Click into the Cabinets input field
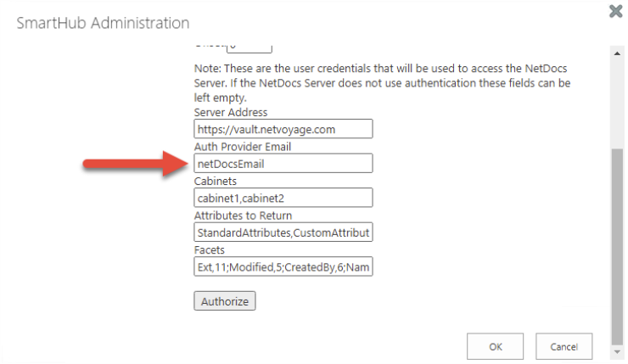Screen dimensions: 628x364 point(283,198)
